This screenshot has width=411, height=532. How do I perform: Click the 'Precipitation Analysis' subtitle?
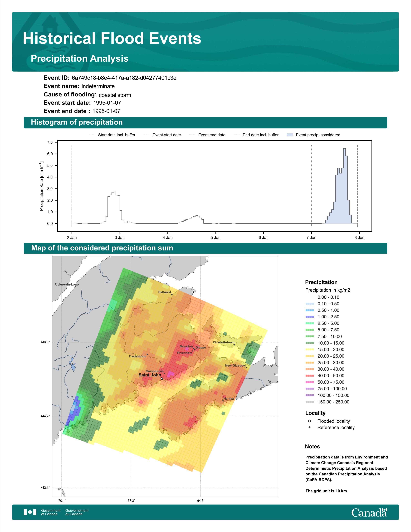tap(80, 59)
